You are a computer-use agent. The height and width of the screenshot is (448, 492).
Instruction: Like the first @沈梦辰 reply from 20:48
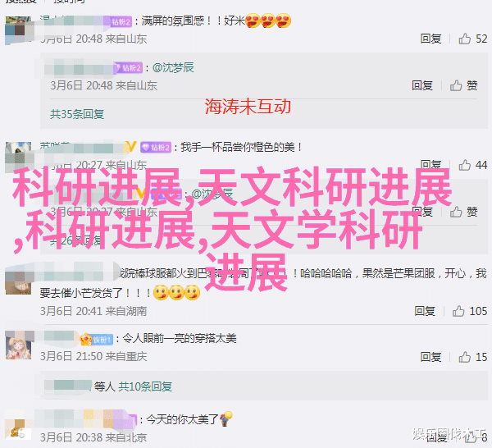464,85
